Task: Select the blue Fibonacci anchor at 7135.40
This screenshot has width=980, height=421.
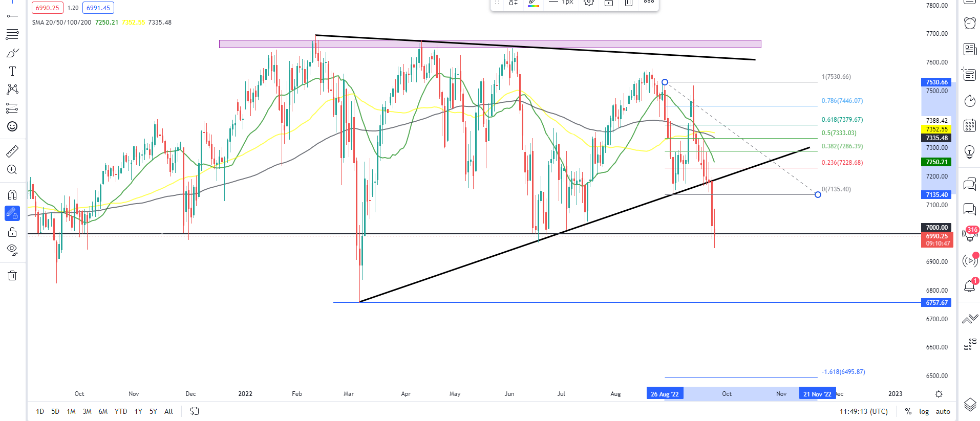Action: click(x=818, y=194)
